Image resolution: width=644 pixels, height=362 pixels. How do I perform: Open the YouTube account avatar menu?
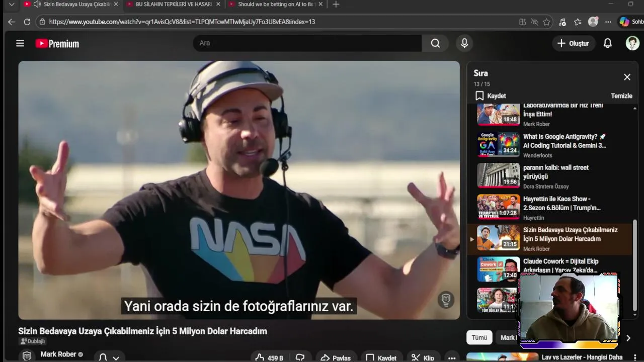(x=632, y=43)
